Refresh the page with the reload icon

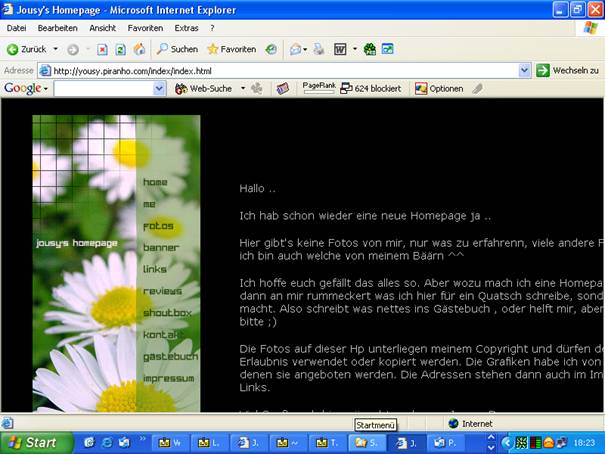click(120, 49)
